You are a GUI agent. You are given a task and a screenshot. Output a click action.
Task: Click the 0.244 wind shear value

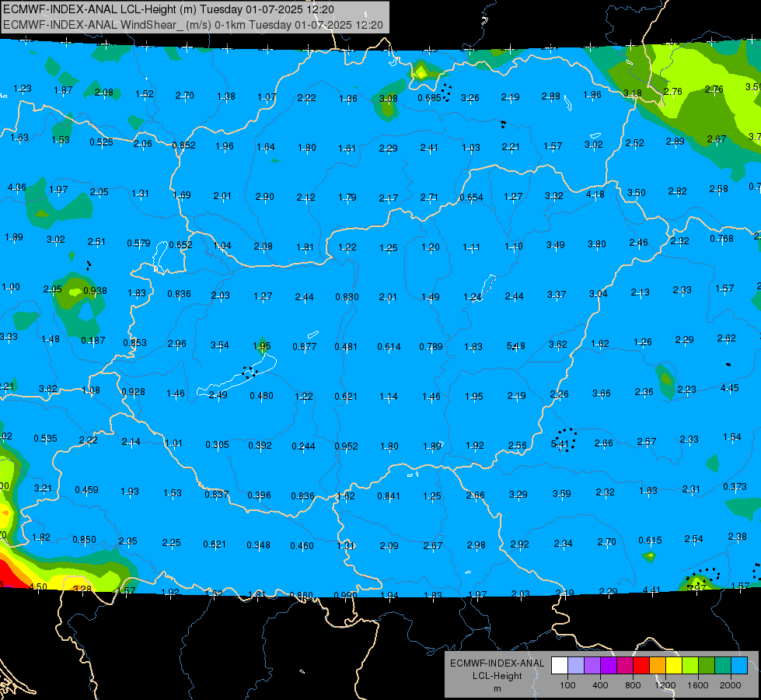point(303,446)
